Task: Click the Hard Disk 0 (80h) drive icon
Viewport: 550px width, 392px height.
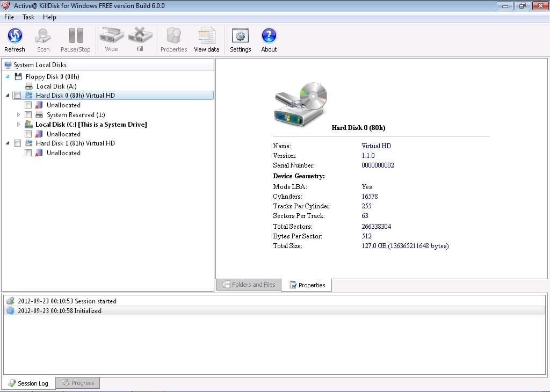Action: (x=29, y=96)
